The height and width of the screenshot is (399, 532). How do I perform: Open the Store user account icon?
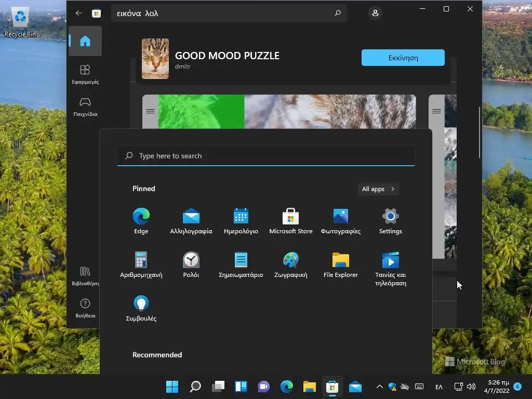375,13
